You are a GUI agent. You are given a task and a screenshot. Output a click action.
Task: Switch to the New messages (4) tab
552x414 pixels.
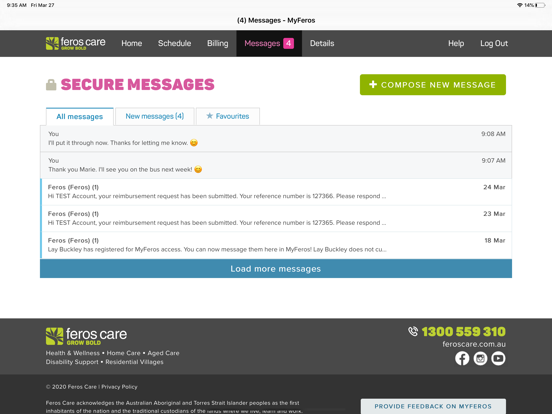pyautogui.click(x=155, y=116)
